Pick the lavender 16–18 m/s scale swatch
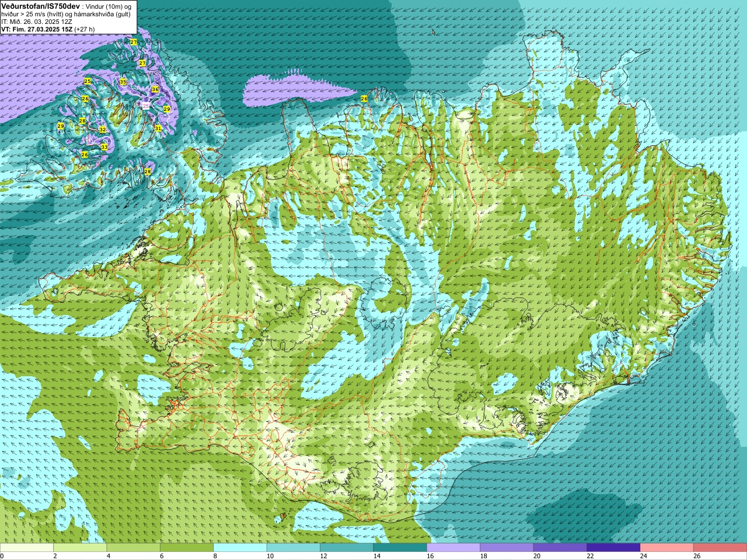Image resolution: width=747 pixels, height=560 pixels. [x=453, y=548]
